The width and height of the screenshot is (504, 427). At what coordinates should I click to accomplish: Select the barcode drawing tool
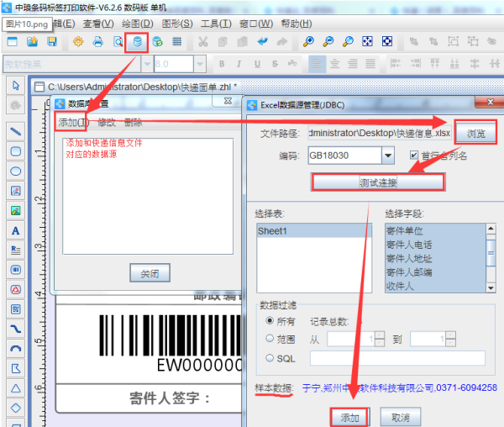pyautogui.click(x=15, y=270)
